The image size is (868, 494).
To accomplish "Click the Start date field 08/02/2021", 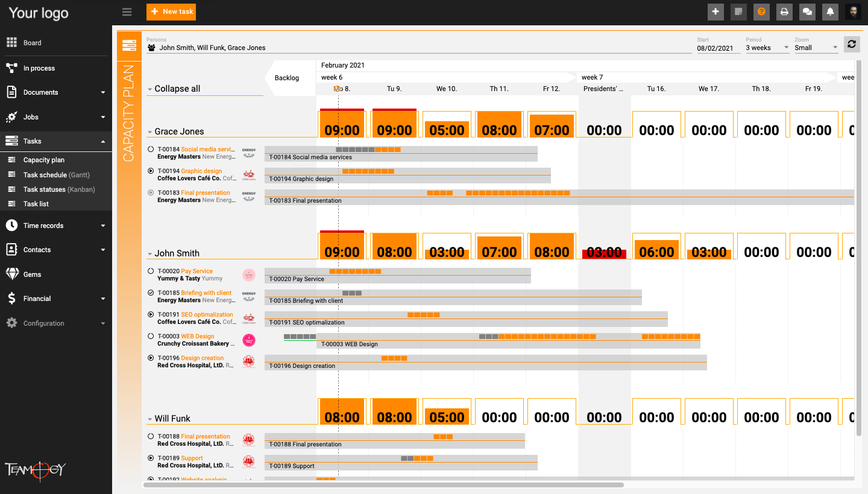I will coord(719,48).
